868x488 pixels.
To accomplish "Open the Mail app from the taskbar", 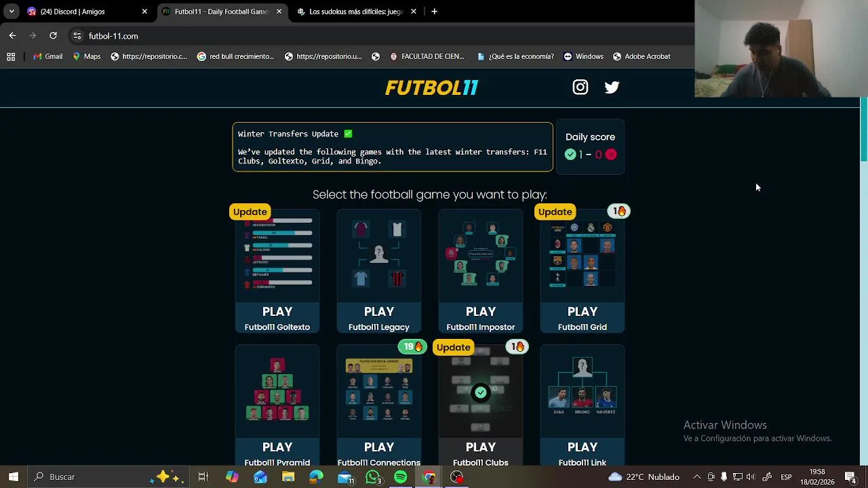I will 345,476.
